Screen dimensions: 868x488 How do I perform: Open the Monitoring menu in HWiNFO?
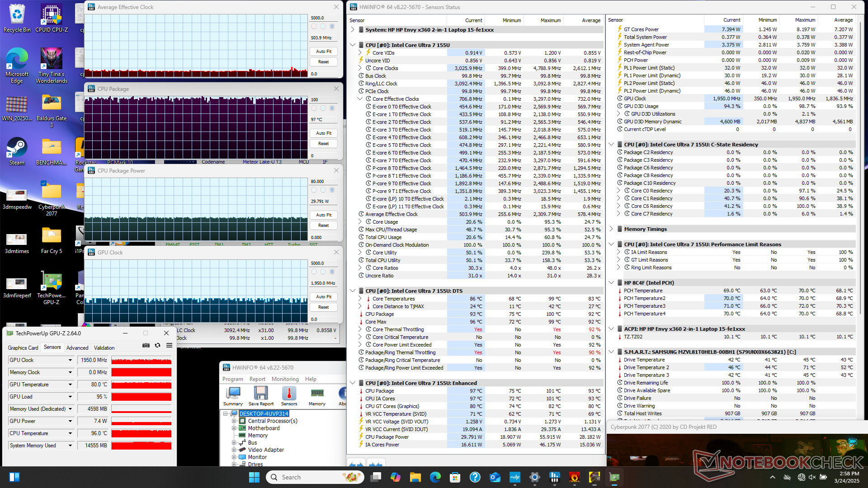285,379
